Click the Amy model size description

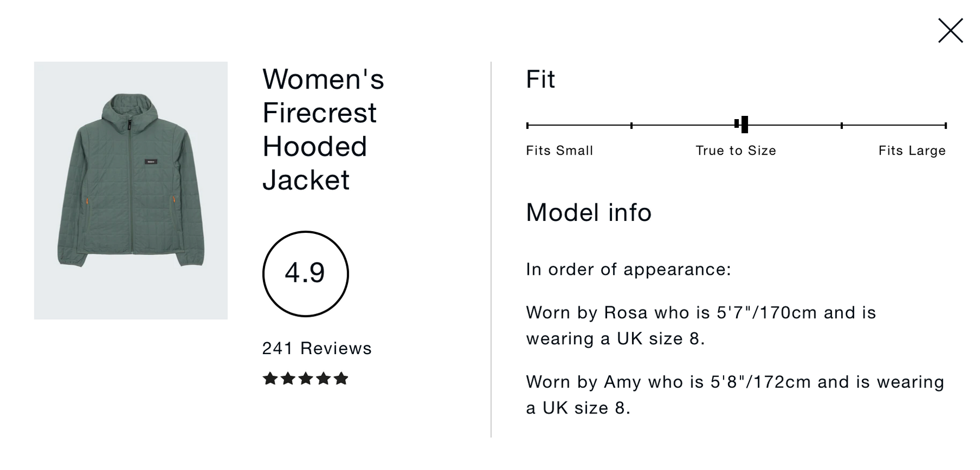coord(735,394)
